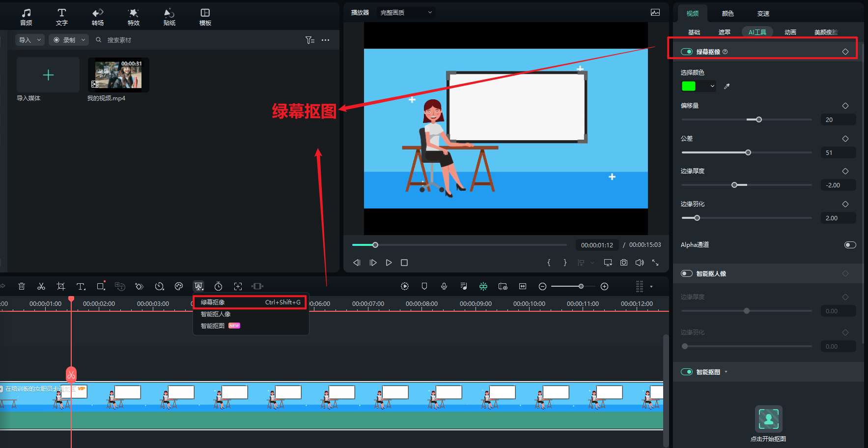Click the trash delete icon in timeline toolbar
The width and height of the screenshot is (868, 448).
click(x=22, y=286)
